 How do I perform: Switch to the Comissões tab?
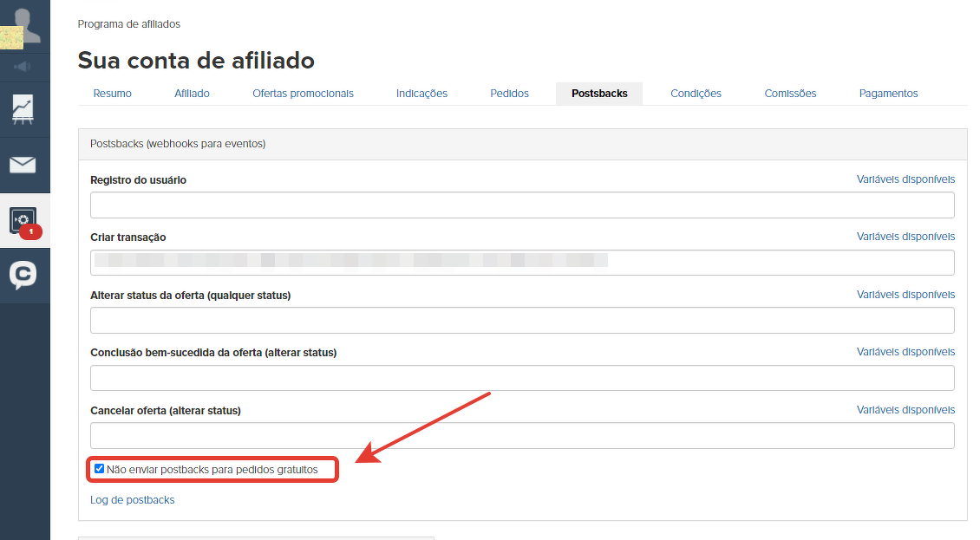pyautogui.click(x=790, y=94)
